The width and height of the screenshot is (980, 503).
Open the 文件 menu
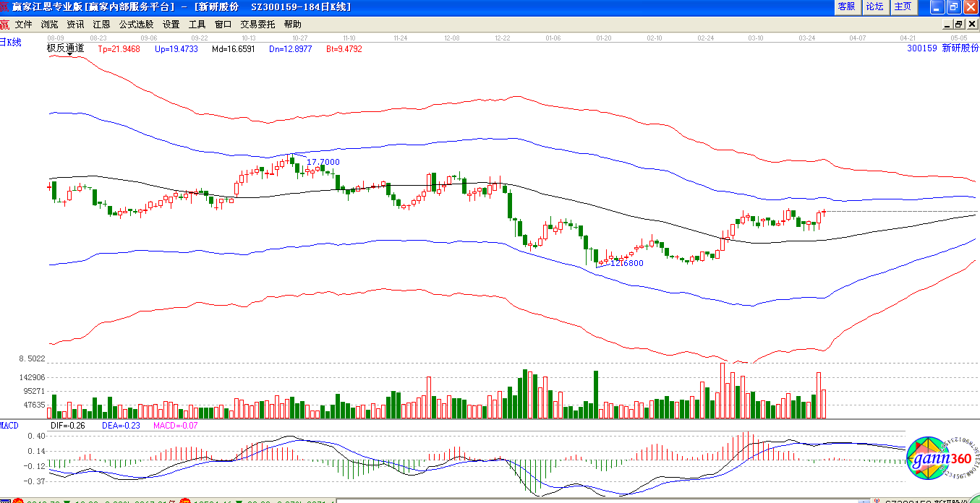pos(24,25)
